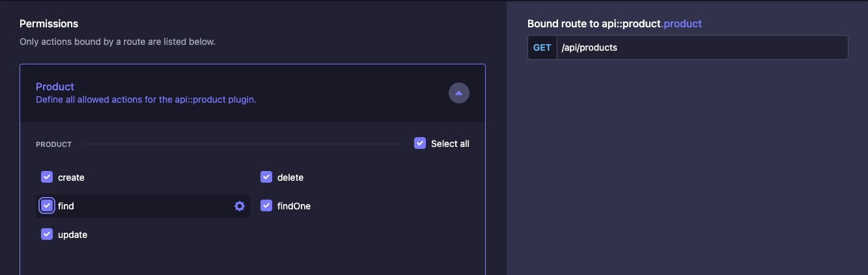Click the Permissions heading
The width and height of the screenshot is (868, 275).
click(x=49, y=23)
